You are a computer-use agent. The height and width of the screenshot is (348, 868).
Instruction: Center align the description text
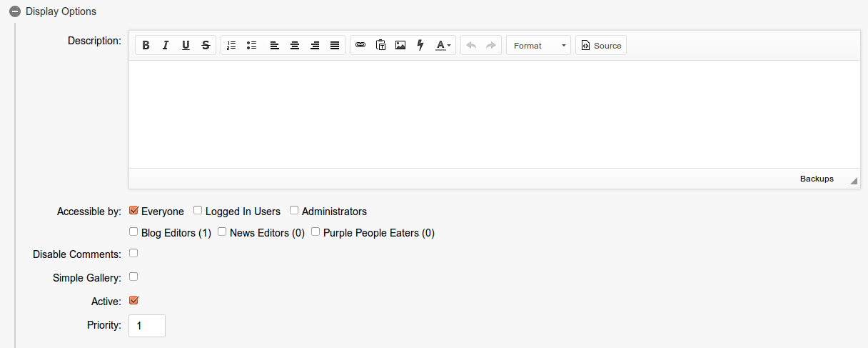294,46
